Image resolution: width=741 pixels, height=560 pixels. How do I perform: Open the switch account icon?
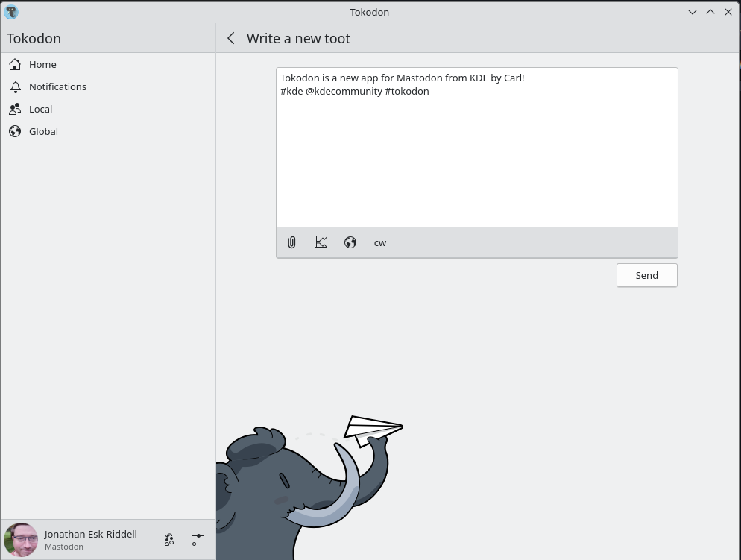click(169, 540)
